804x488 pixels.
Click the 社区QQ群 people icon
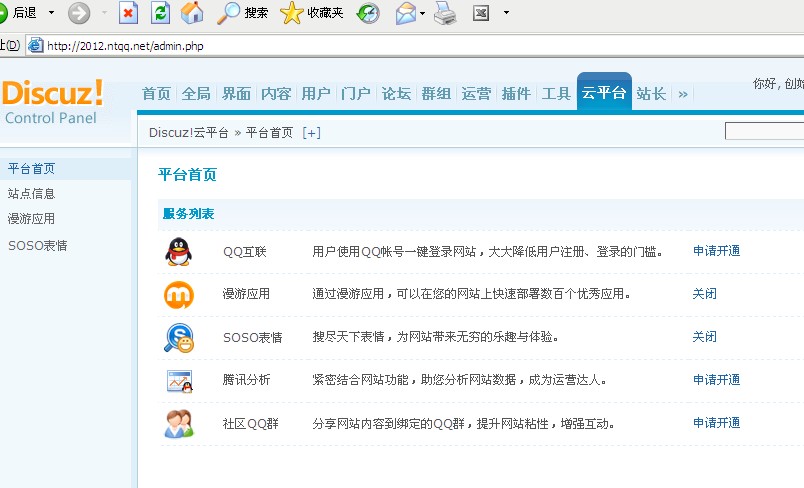179,424
